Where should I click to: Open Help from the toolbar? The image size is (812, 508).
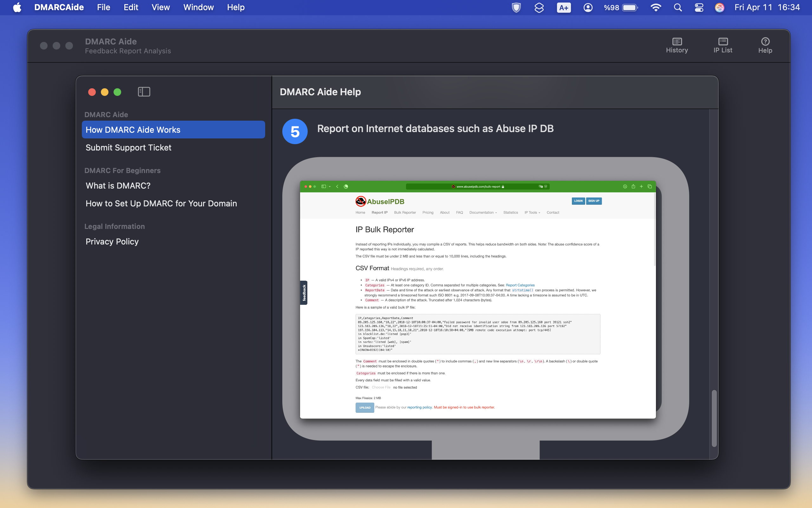765,45
